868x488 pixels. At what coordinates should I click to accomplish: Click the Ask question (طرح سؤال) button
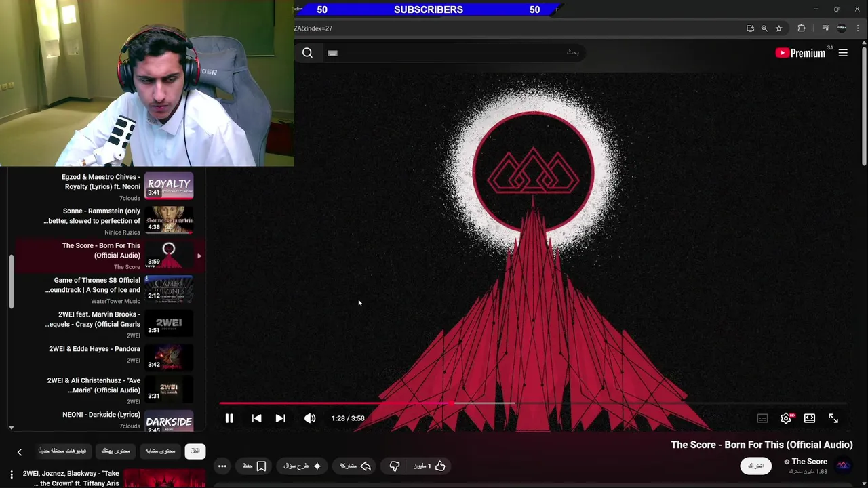[302, 466]
